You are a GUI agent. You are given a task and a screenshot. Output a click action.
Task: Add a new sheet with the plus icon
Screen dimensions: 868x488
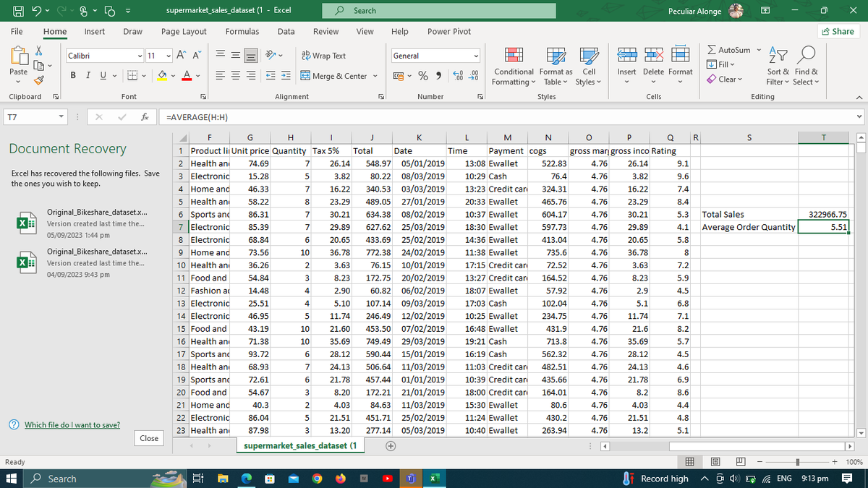(390, 446)
